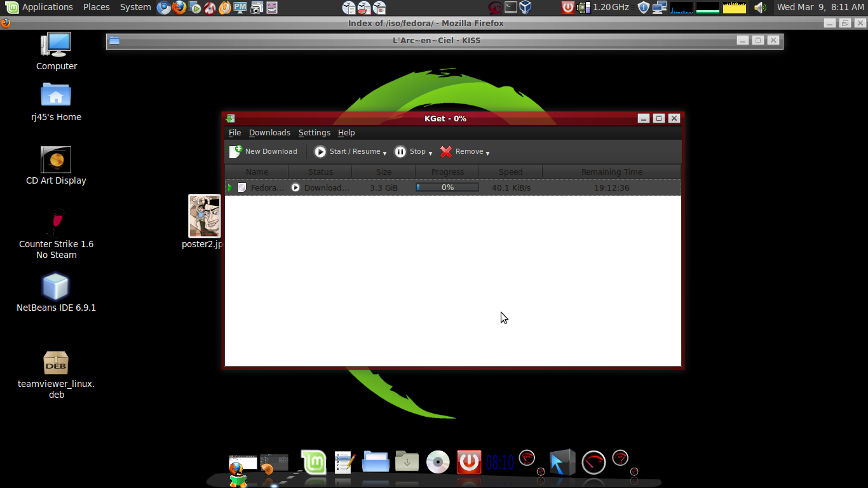Image resolution: width=868 pixels, height=488 pixels.
Task: Expand the Remove dropdown arrow
Action: tap(487, 152)
